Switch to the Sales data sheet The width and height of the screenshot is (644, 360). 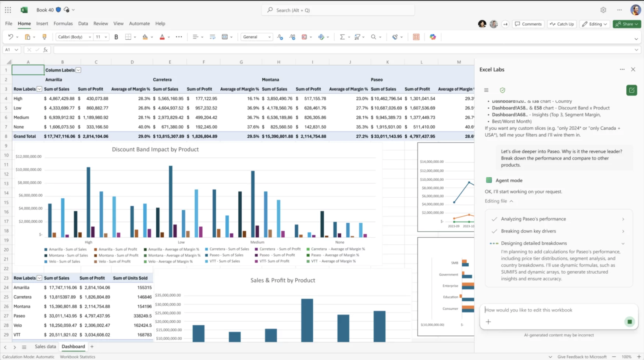tap(45, 346)
